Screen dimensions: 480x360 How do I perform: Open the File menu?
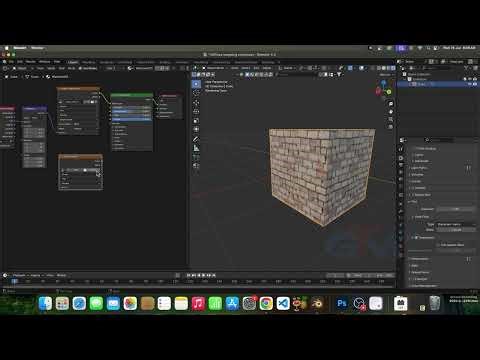click(x=11, y=62)
